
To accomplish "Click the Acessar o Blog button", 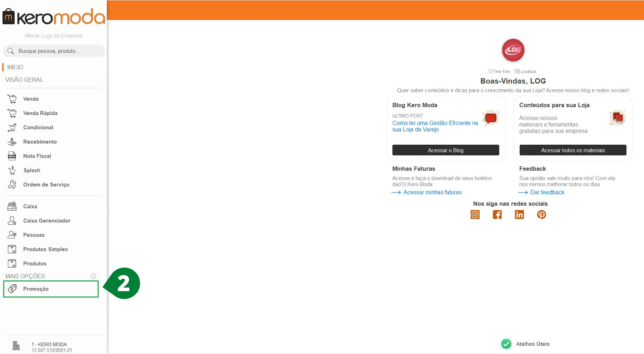I will [x=446, y=150].
